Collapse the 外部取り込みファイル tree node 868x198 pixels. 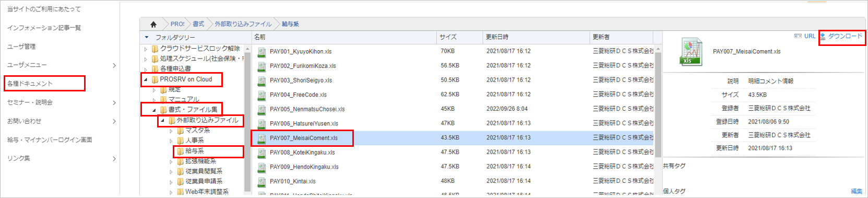click(162, 120)
